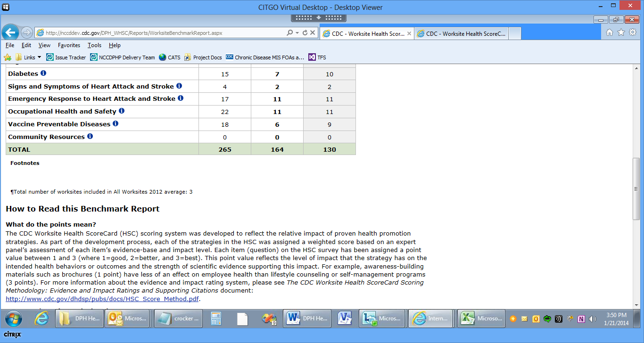The image size is (644, 343).
Task: Switch to the second CDC Worksite Health ScoreCard tab
Action: coord(461,33)
